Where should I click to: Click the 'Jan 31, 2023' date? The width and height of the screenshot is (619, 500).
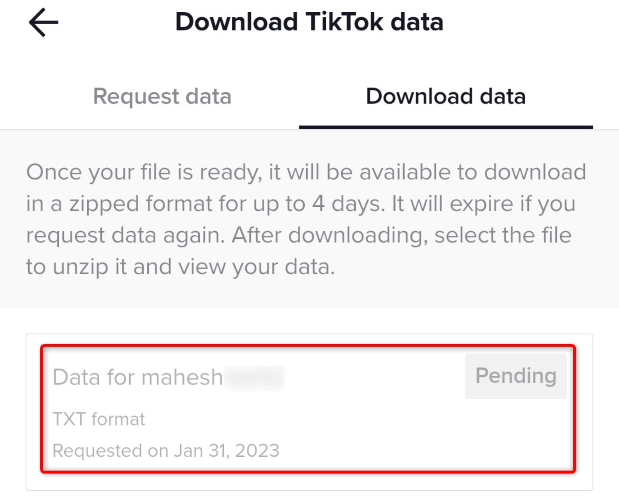tap(226, 451)
